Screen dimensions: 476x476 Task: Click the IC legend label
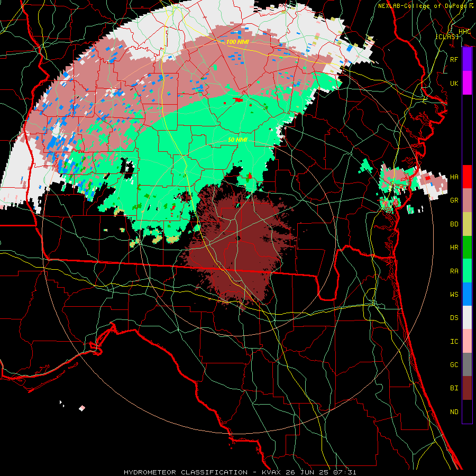454,342
